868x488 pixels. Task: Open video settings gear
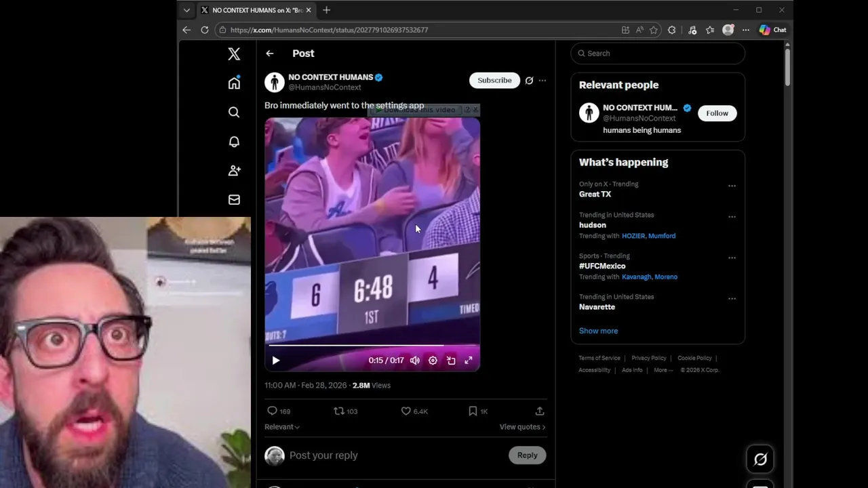433,361
